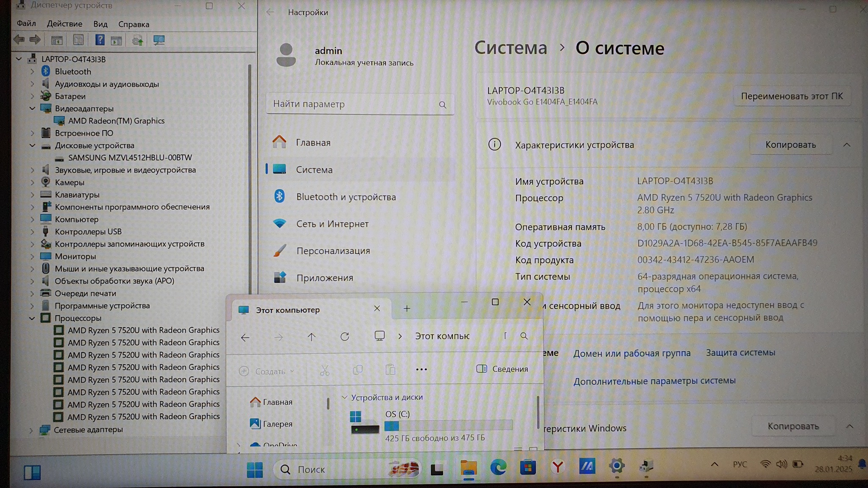
Task: Open the Действие menu in Device Manager
Action: pos(64,24)
